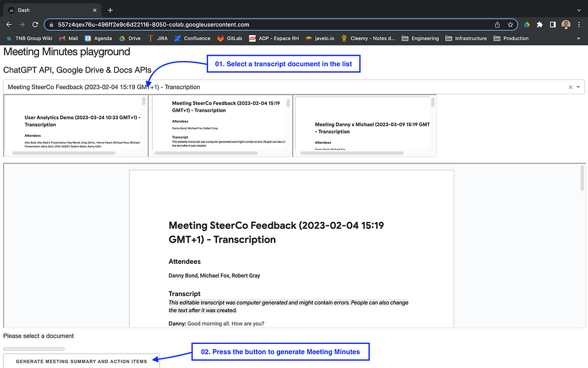Open the Infrastructure bookmarks folder
This screenshot has height=368, width=588.
tap(466, 39)
